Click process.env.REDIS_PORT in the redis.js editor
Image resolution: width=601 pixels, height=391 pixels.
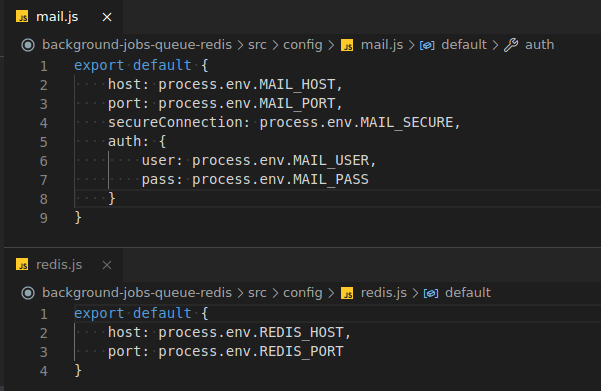[251, 352]
